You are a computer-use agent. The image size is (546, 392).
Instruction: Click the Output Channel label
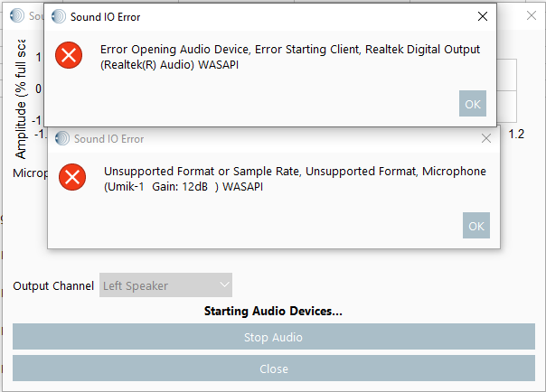(x=53, y=286)
